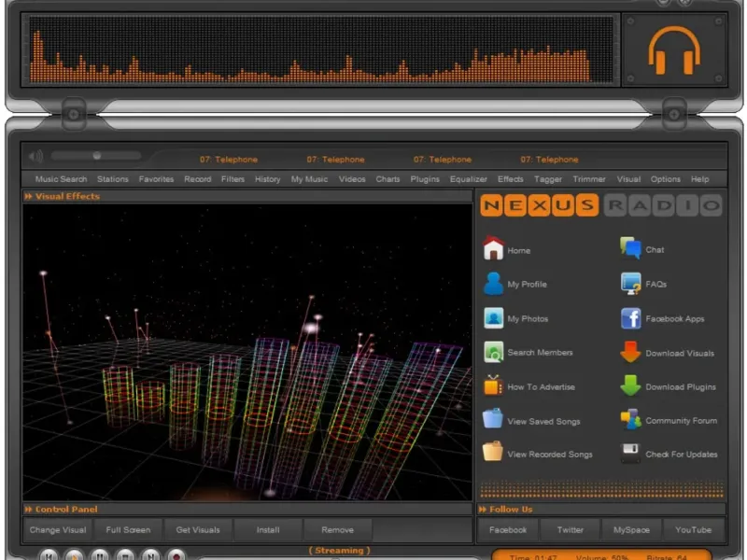Click the YouTube follow button
The height and width of the screenshot is (560, 747).
point(694,530)
